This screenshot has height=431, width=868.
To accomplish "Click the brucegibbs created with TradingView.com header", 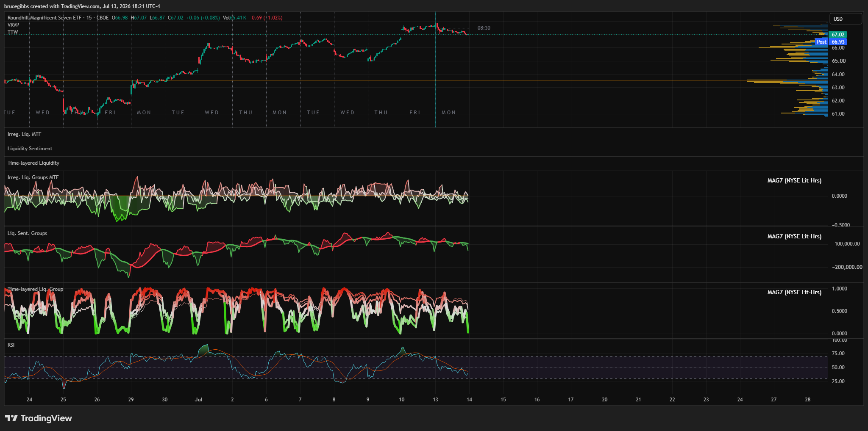I will [x=82, y=6].
